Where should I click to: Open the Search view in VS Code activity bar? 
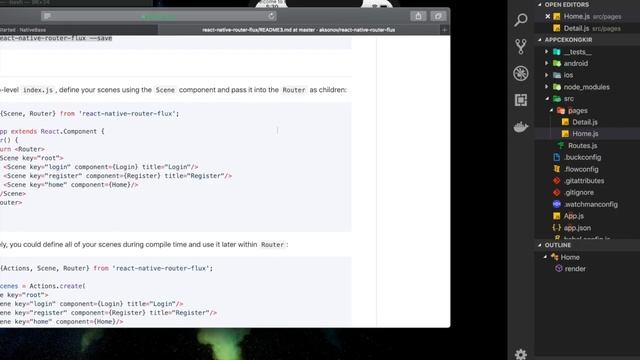(x=521, y=20)
